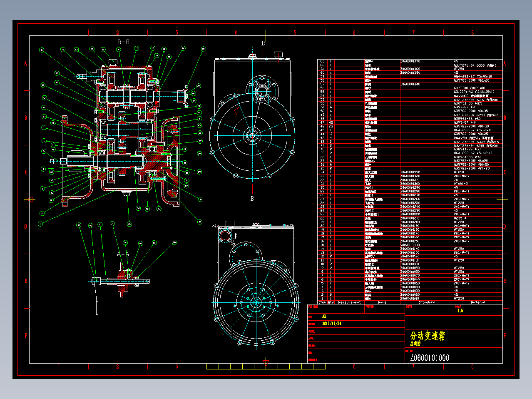Screen dimensions: 532x399
Task: Click the Qty column header
Action: pos(331,302)
